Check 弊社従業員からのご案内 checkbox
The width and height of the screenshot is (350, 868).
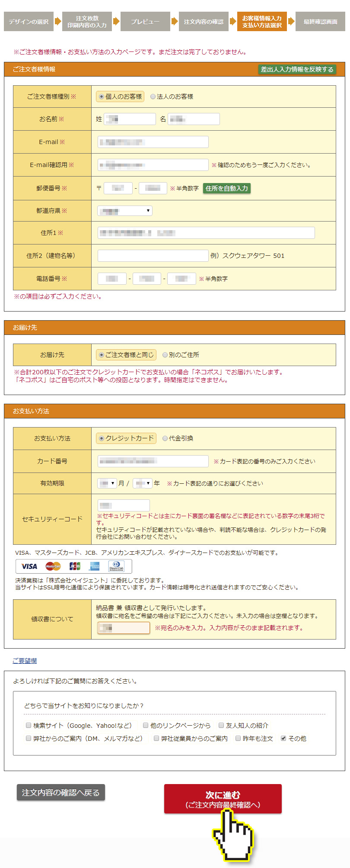[156, 738]
